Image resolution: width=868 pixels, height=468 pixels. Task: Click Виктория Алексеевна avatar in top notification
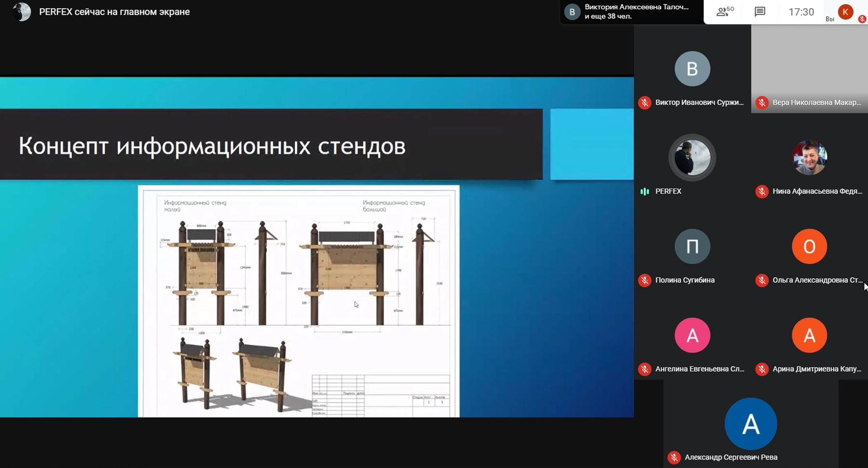pyautogui.click(x=572, y=12)
